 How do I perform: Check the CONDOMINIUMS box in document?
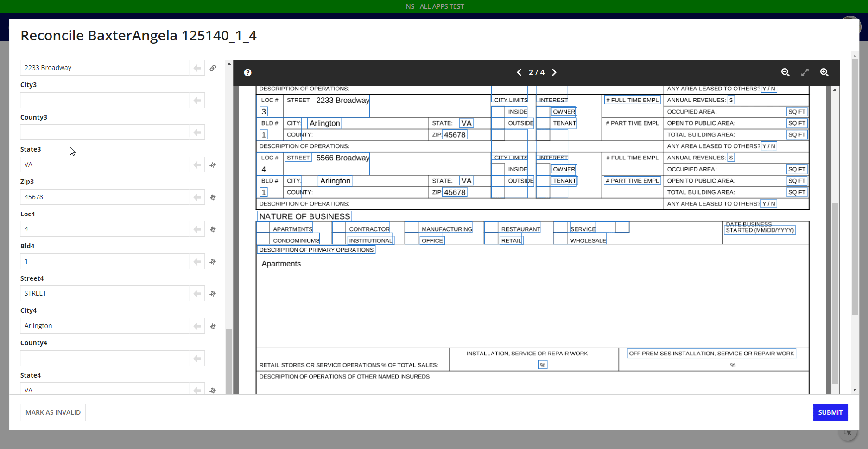pyautogui.click(x=263, y=239)
